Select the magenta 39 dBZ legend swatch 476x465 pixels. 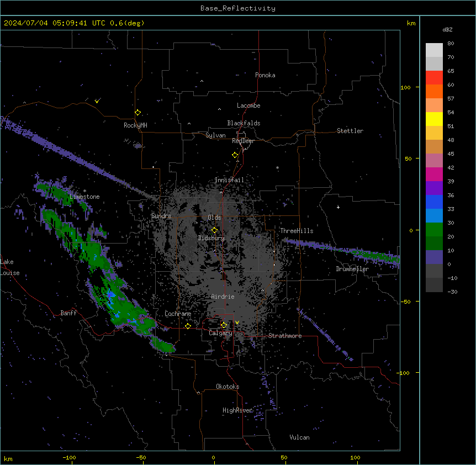click(434, 174)
